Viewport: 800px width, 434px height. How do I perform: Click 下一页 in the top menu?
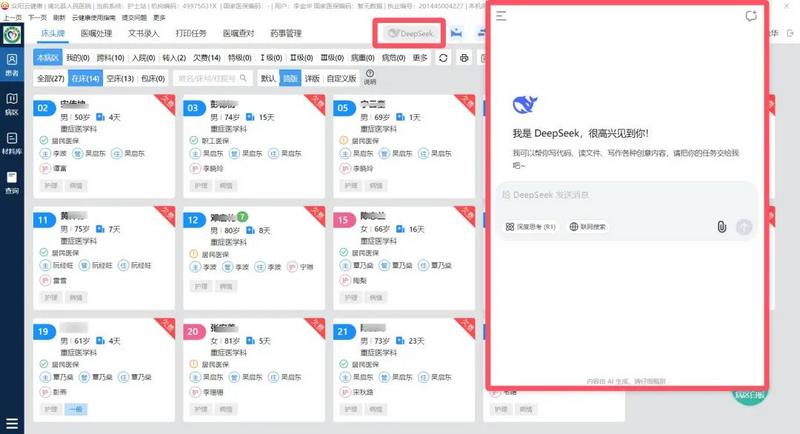[x=37, y=17]
